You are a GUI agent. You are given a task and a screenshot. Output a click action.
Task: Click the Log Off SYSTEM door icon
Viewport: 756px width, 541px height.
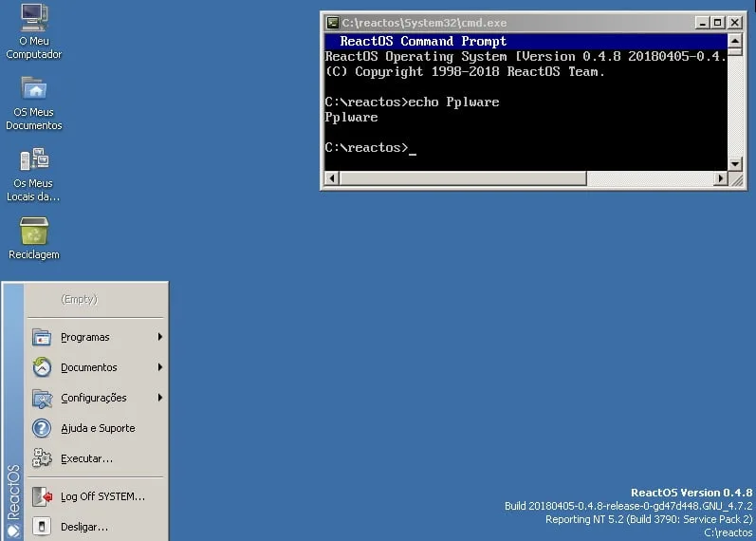coord(42,496)
